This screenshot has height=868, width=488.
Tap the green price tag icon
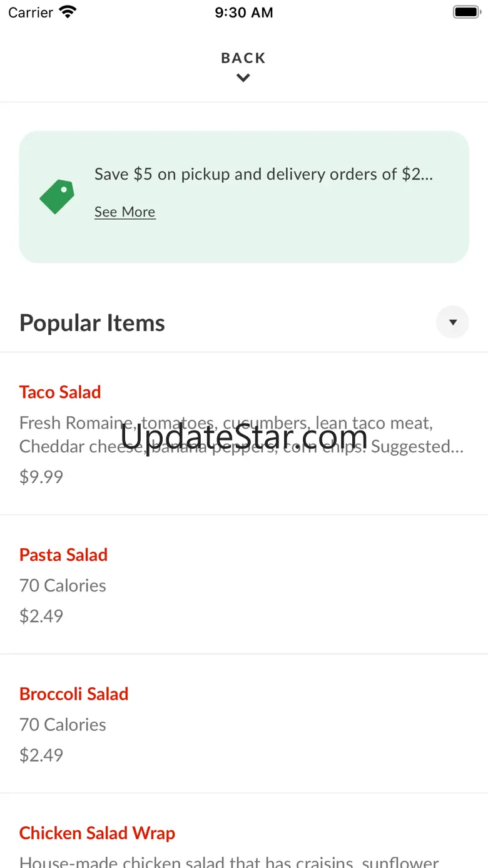[x=57, y=197]
